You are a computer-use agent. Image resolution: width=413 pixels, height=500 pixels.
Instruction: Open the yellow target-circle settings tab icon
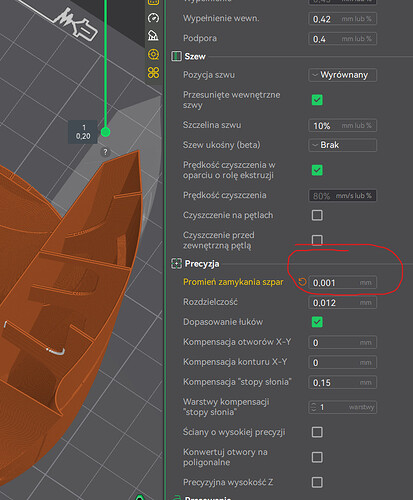click(x=153, y=54)
